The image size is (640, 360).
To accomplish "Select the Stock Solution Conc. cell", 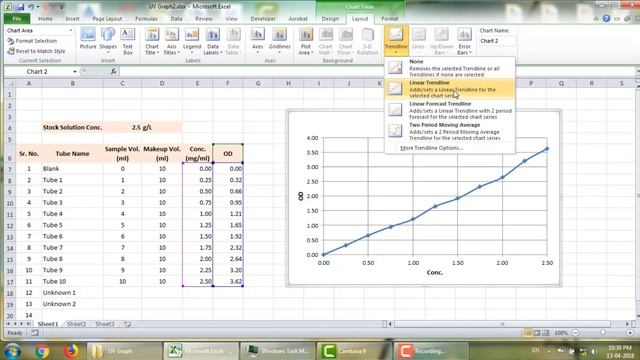I will 72,127.
